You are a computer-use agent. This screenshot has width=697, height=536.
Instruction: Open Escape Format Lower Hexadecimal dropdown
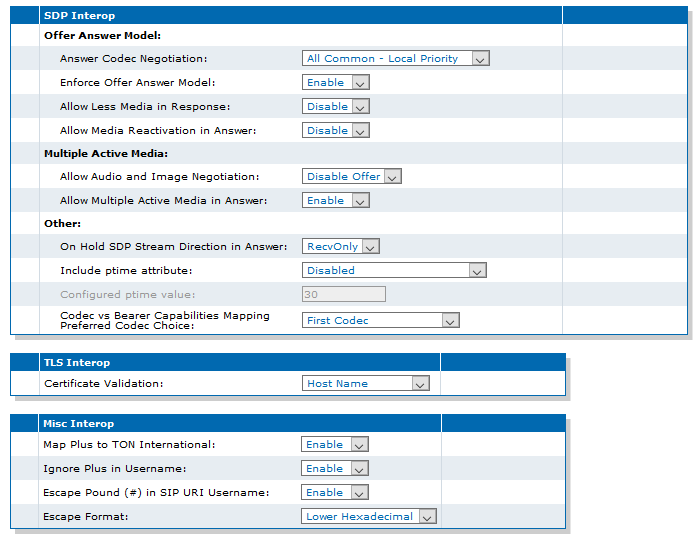coord(369,516)
